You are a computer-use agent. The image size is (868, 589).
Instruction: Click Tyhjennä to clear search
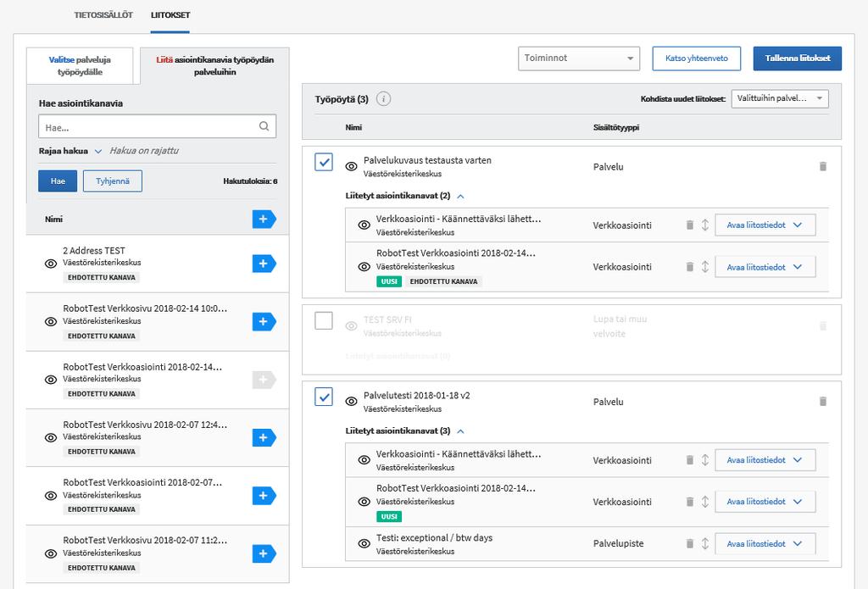pyautogui.click(x=113, y=181)
